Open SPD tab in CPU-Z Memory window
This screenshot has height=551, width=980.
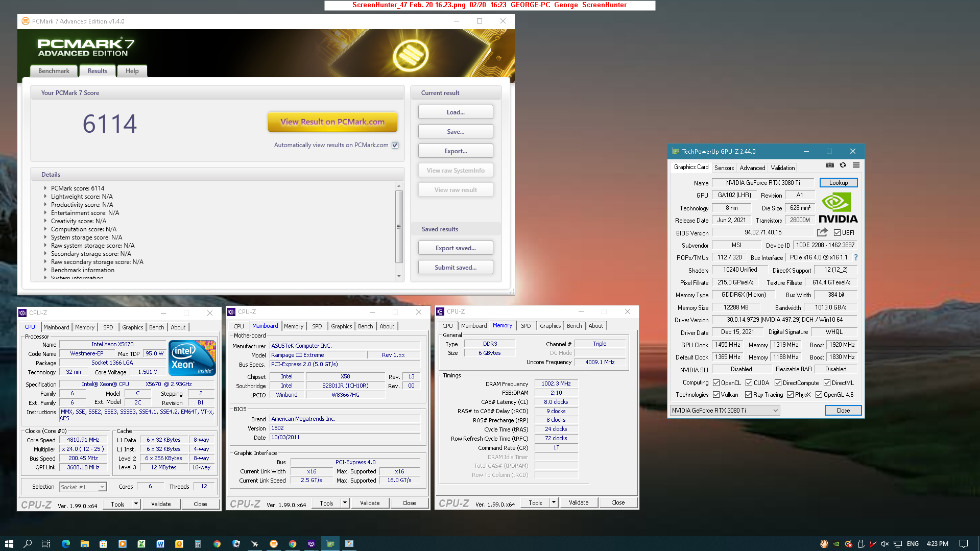pos(526,326)
